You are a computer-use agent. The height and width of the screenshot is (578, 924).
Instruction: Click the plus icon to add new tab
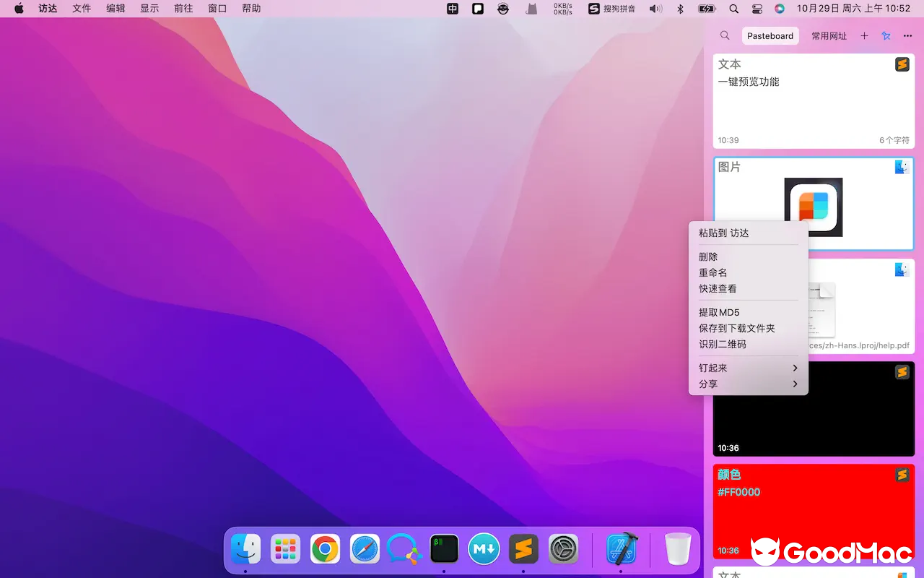click(864, 35)
